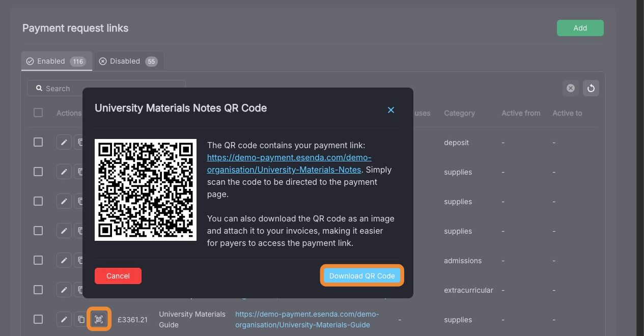Image resolution: width=644 pixels, height=336 pixels.
Task: Click the dialog title University Materials Notes QR Code
Action: coord(181,108)
